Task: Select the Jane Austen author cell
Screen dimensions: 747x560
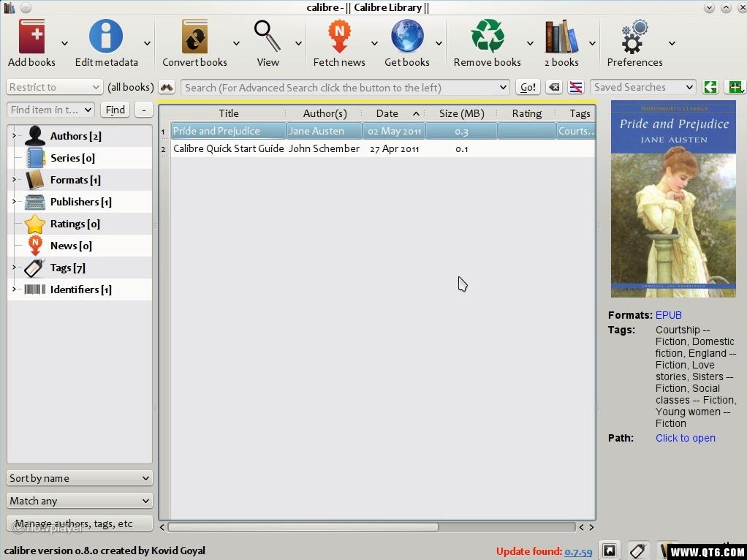Action: 325,131
